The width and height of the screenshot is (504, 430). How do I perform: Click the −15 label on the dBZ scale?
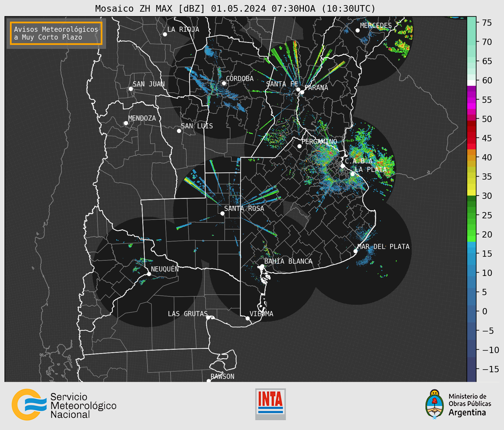(491, 369)
